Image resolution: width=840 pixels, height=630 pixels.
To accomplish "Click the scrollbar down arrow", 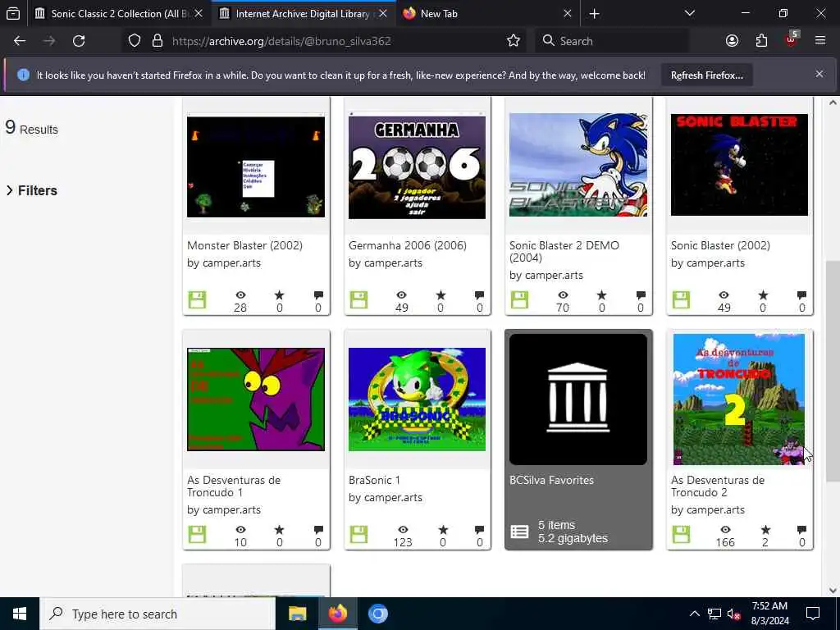I will [832, 591].
